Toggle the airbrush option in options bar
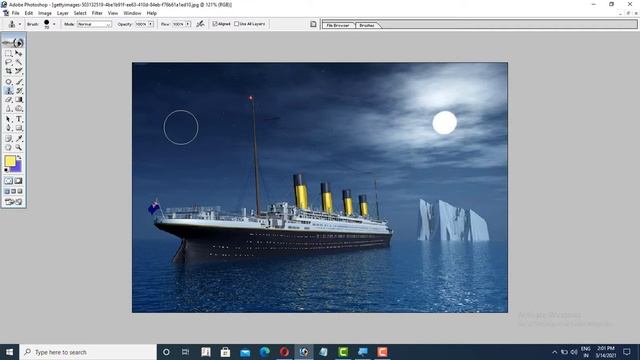The height and width of the screenshot is (360, 640). (200, 24)
